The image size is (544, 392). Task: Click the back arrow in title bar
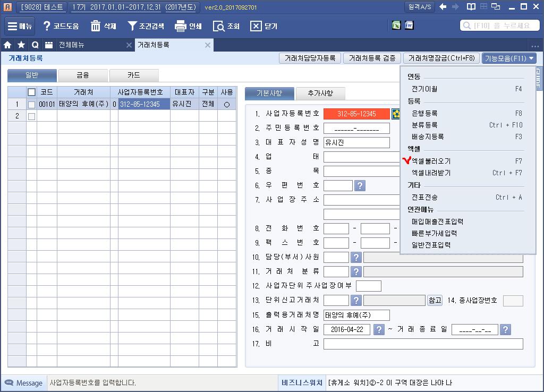click(x=443, y=6)
